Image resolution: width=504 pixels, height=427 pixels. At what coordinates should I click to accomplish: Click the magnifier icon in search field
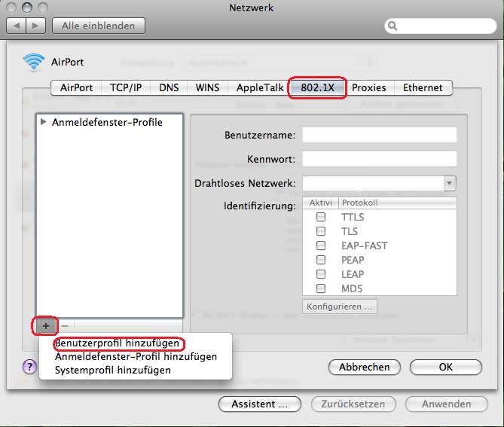[x=393, y=26]
